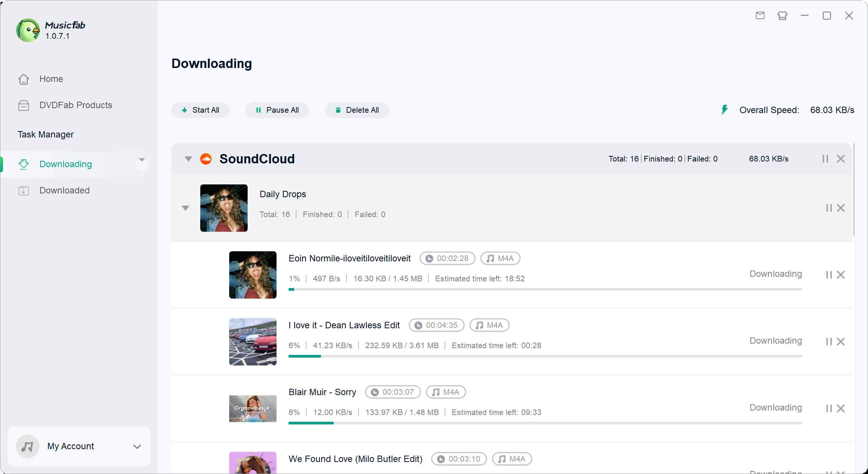Open the Downloaded list

tap(64, 190)
